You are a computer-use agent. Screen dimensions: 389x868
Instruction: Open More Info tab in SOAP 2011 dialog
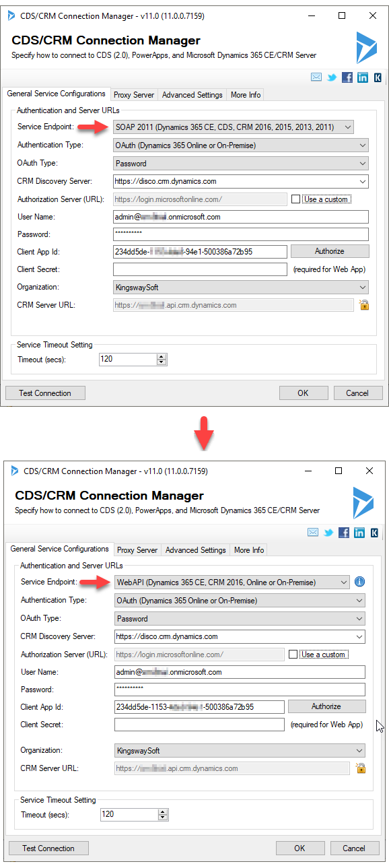pyautogui.click(x=246, y=95)
